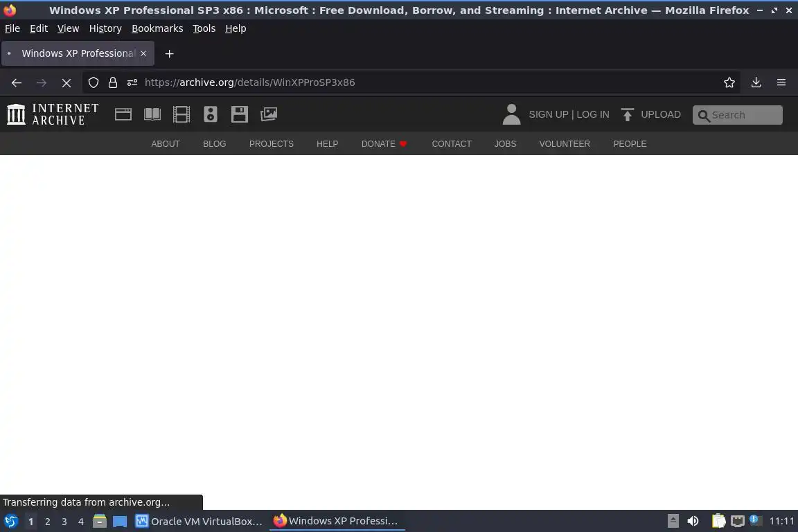This screenshot has width=798, height=532.
Task: Switch to workspace 1
Action: click(x=31, y=522)
